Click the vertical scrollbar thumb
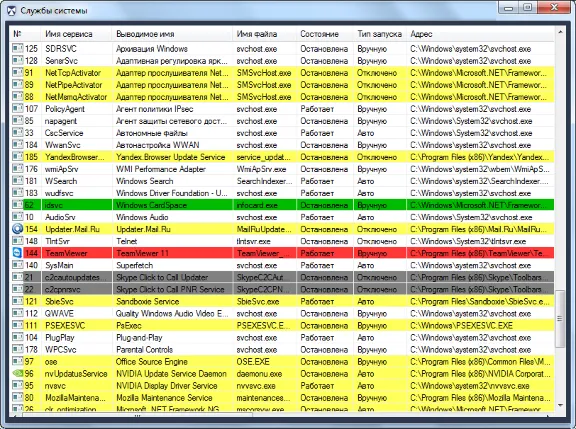The width and height of the screenshot is (576, 429). point(560,319)
